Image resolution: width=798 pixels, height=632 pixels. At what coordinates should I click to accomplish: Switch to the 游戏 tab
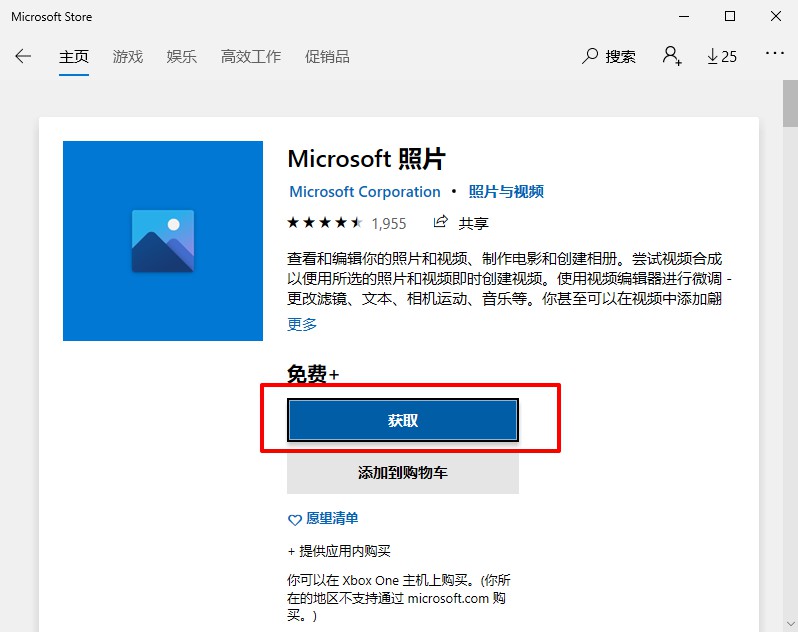[128, 56]
